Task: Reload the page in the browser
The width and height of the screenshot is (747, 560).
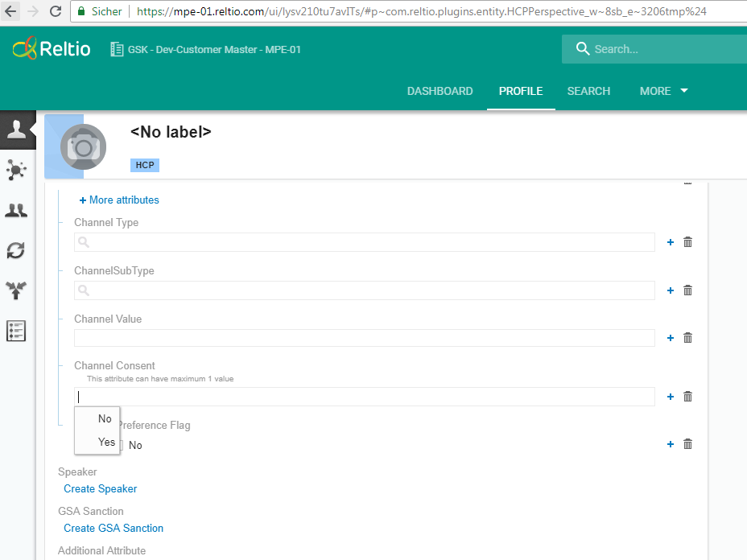Action: tap(56, 11)
